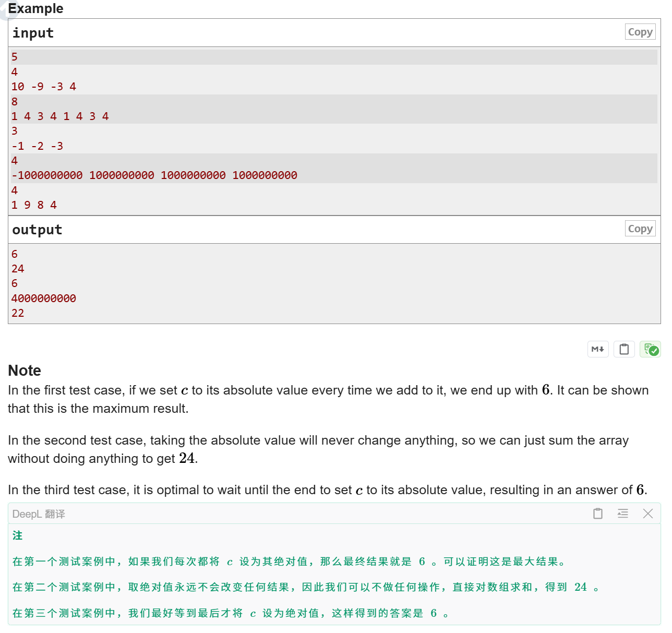
Task: Click input line '8'
Action: tap(15, 102)
